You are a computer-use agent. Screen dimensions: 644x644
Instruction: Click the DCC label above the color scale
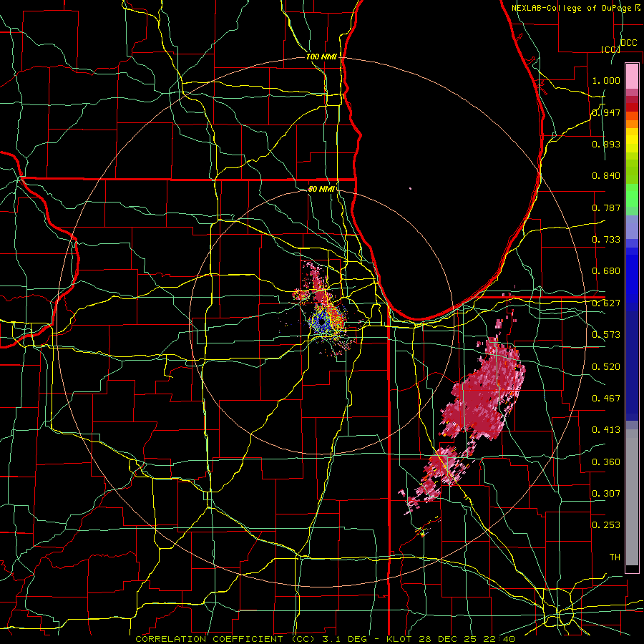[628, 43]
